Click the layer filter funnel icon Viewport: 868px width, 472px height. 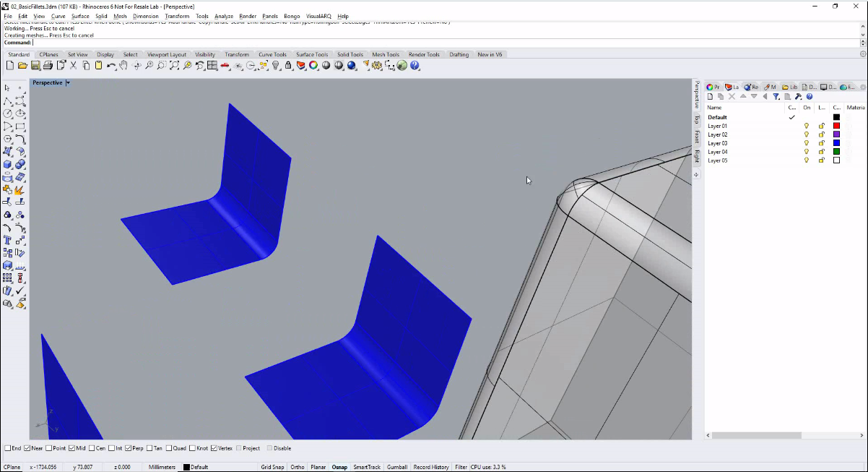[x=776, y=96]
